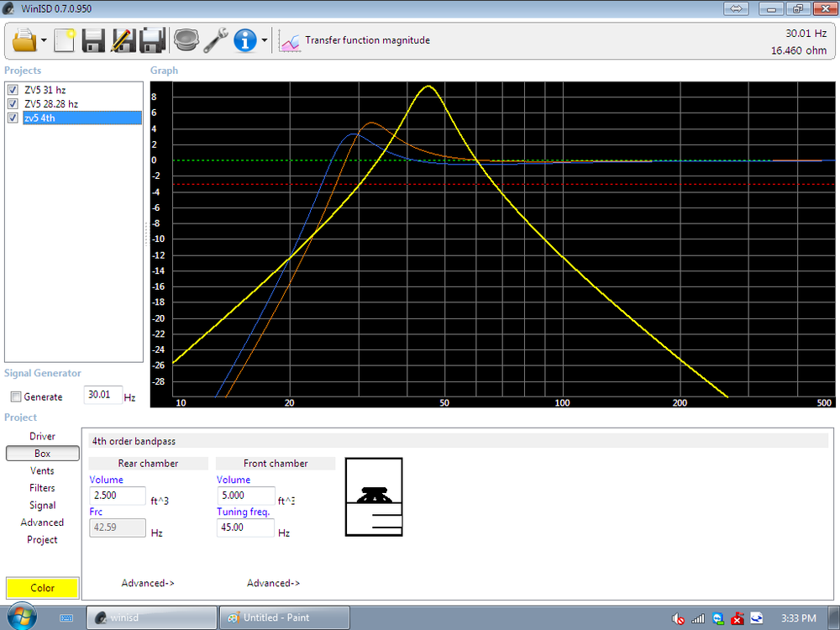Click the muted volume tray icon
Screen dimensions: 840x630
click(x=678, y=619)
